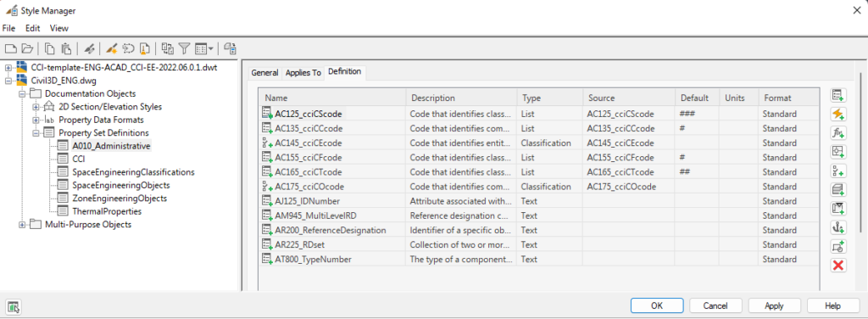
Task: Select the AR200_ReferenceDesignation row name
Action: [x=331, y=230]
